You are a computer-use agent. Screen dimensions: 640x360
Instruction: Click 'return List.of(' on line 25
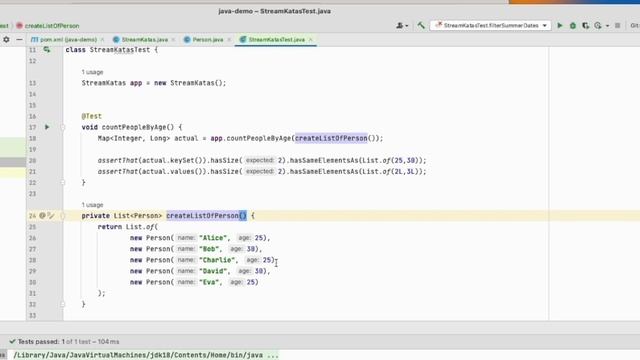point(127,227)
